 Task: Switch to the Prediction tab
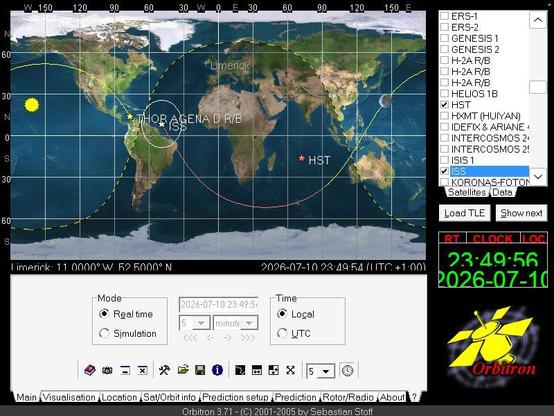point(296,397)
